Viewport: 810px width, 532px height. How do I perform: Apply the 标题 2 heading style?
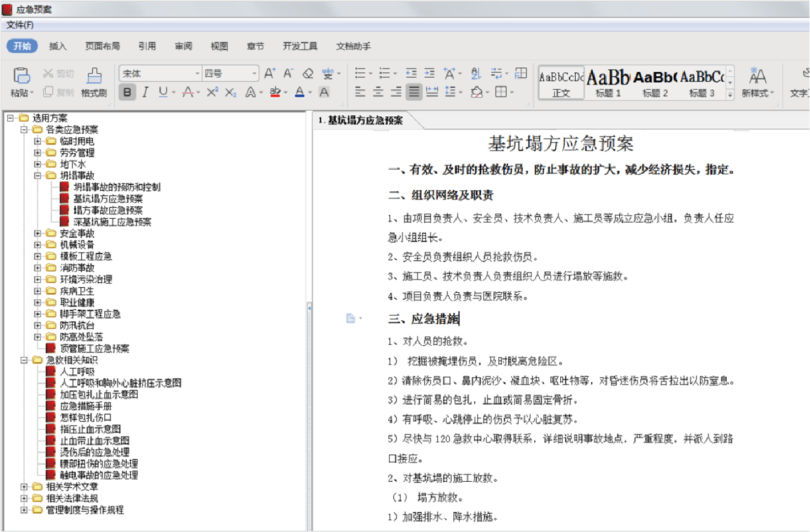coord(655,83)
